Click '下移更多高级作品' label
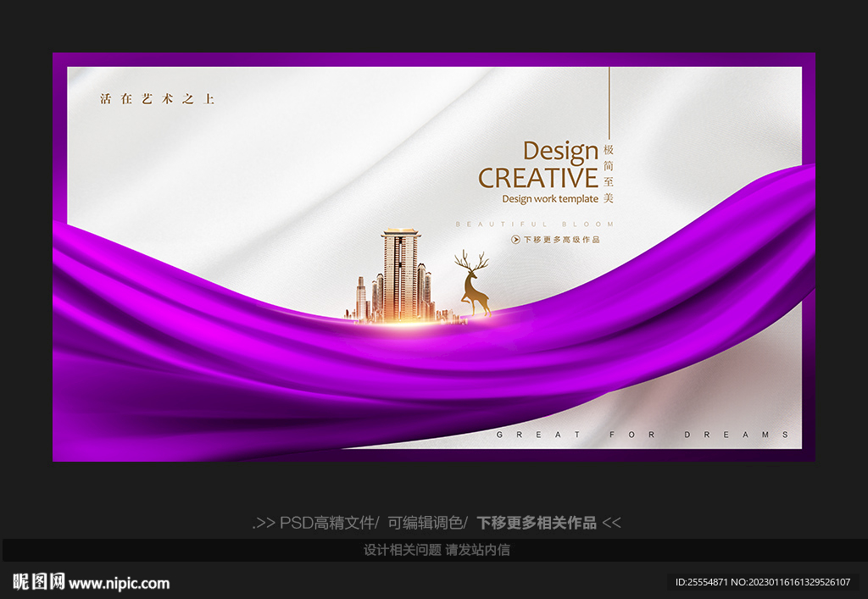Screen dimensions: 868x599 [x=561, y=240]
